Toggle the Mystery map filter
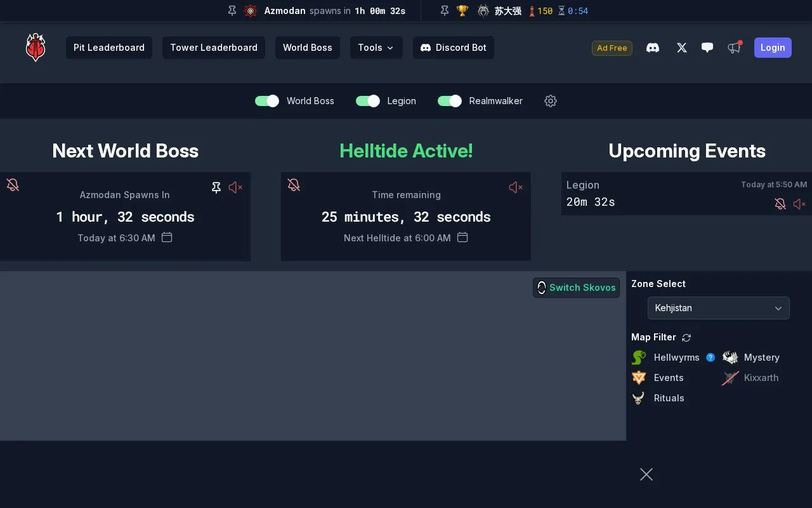Screen dimensions: 812x508 coord(751,358)
